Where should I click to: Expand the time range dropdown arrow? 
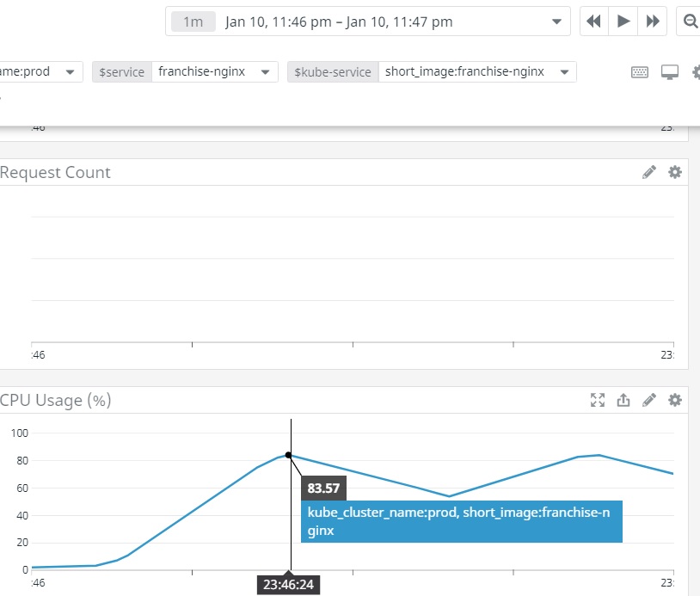pos(557,22)
